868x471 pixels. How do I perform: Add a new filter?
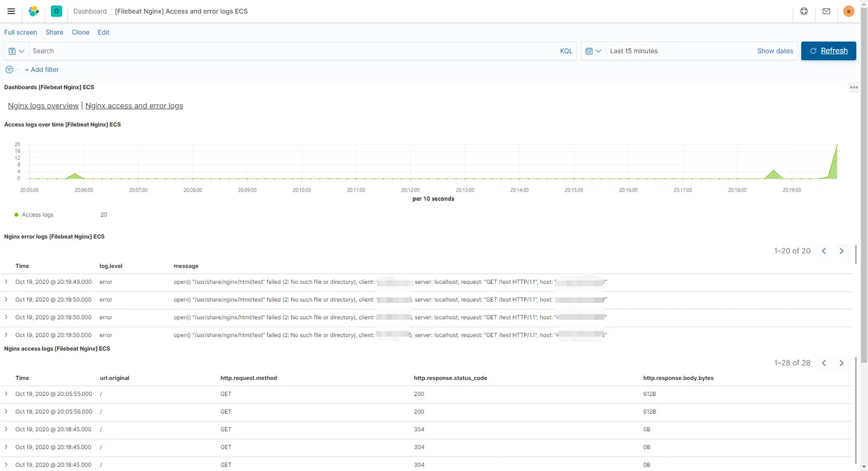click(42, 69)
